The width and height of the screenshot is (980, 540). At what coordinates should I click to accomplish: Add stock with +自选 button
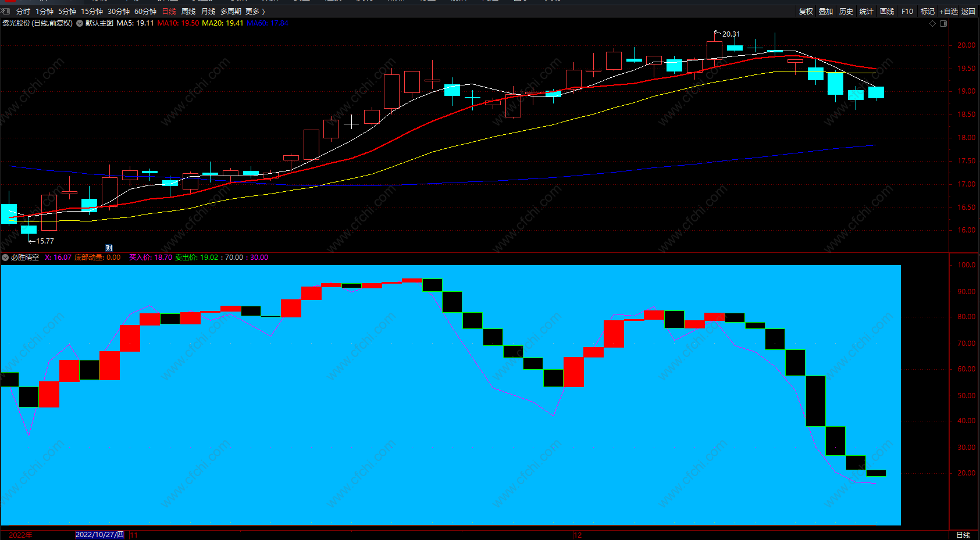pos(948,12)
